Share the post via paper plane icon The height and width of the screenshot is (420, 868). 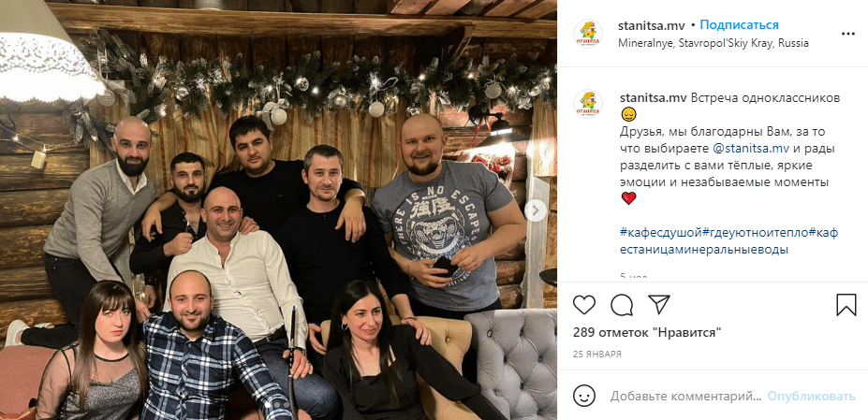[x=659, y=305]
